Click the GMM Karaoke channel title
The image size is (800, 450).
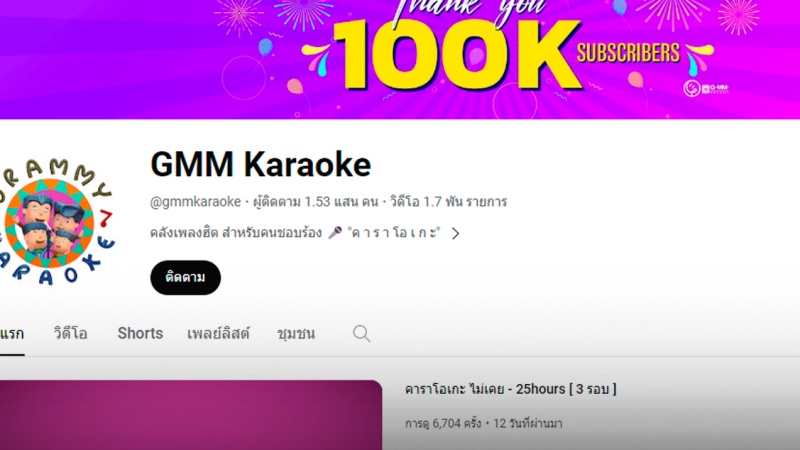tap(261, 164)
